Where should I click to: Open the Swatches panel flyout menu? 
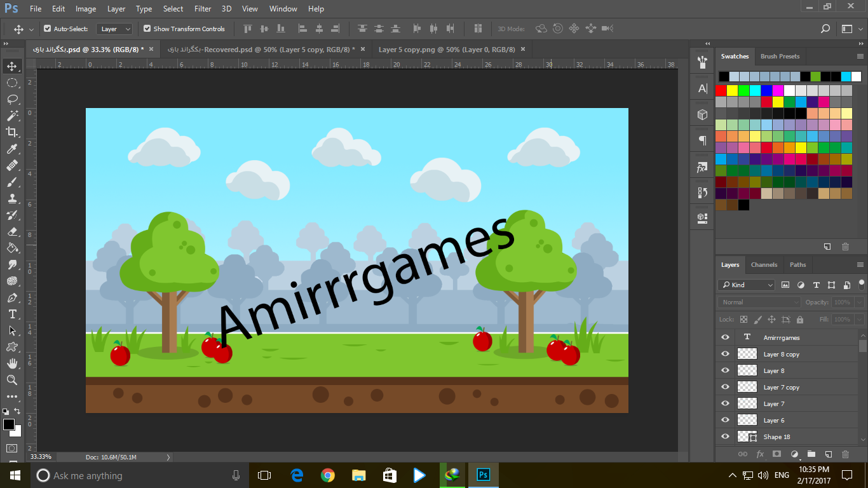860,56
